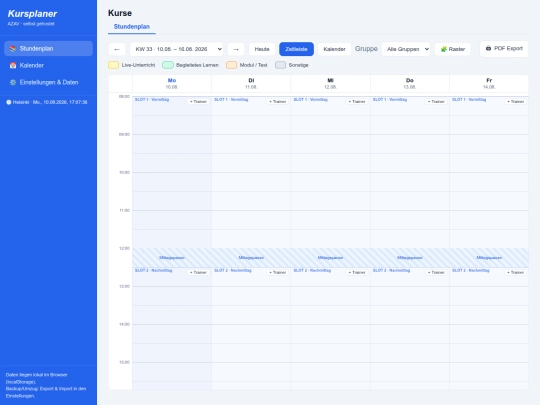This screenshot has width=540, height=405.
Task: Click the gear icon beside Einstellungen & Daten
Action: pos(13,82)
